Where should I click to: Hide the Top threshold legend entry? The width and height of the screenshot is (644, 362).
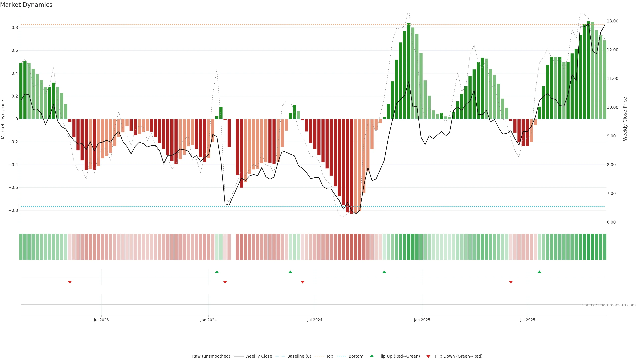[330, 356]
